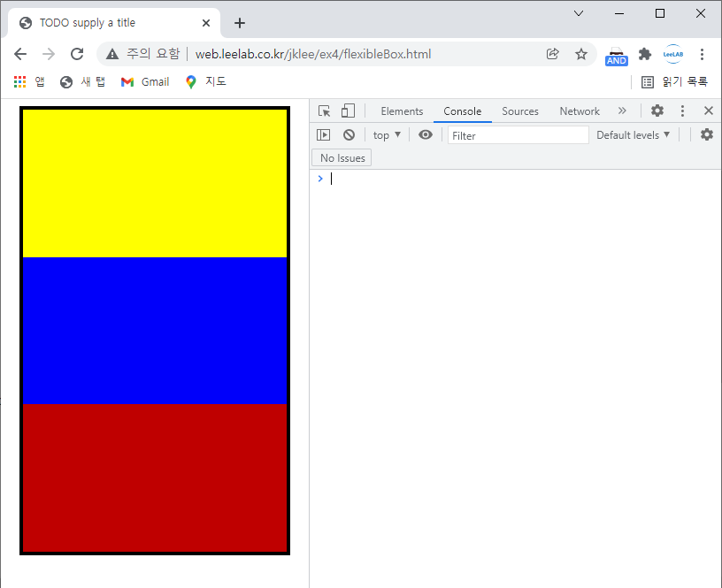Open the Apps bookmark grid
Screen dimensions: 722x588
(x=29, y=82)
